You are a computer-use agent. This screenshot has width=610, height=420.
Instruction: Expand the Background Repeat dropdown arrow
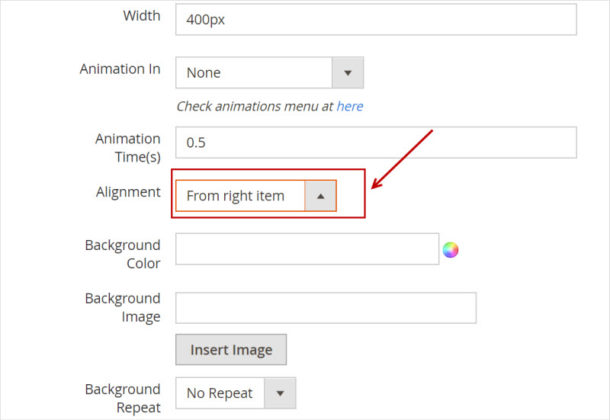[280, 393]
